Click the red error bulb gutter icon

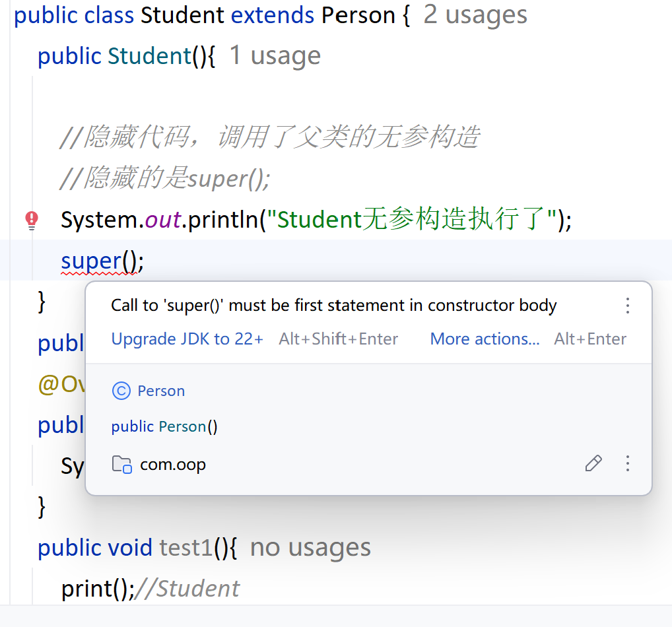[x=32, y=220]
